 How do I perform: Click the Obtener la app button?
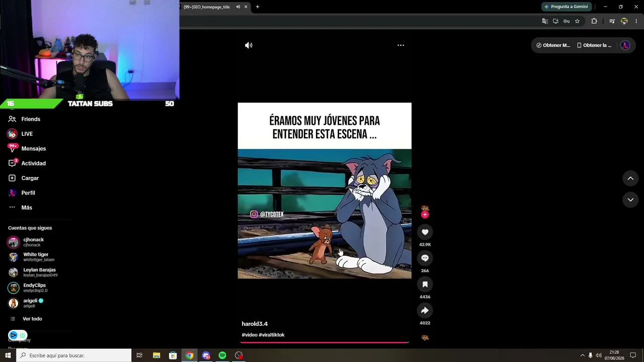click(594, 45)
